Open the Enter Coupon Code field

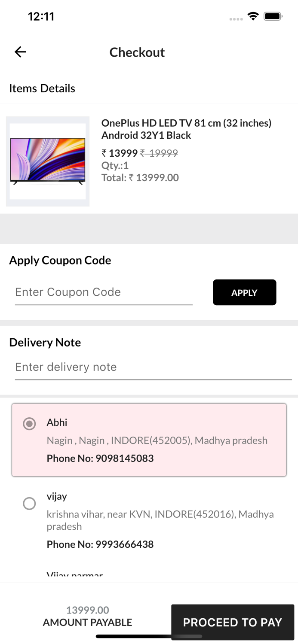pyautogui.click(x=103, y=292)
